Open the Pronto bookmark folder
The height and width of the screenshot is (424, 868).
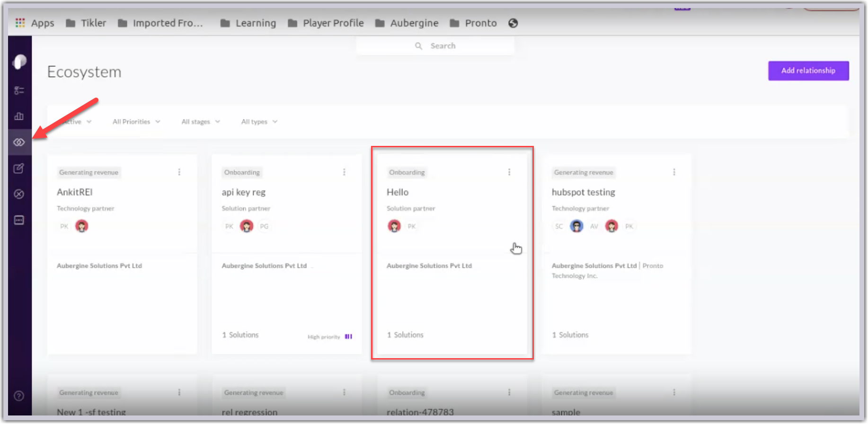coord(473,23)
